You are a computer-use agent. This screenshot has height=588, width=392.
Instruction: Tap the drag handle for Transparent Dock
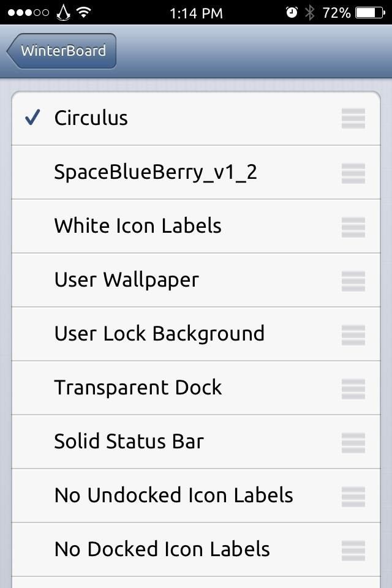tap(353, 388)
